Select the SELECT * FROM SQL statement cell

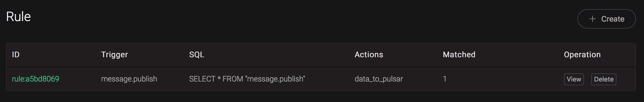pos(247,79)
